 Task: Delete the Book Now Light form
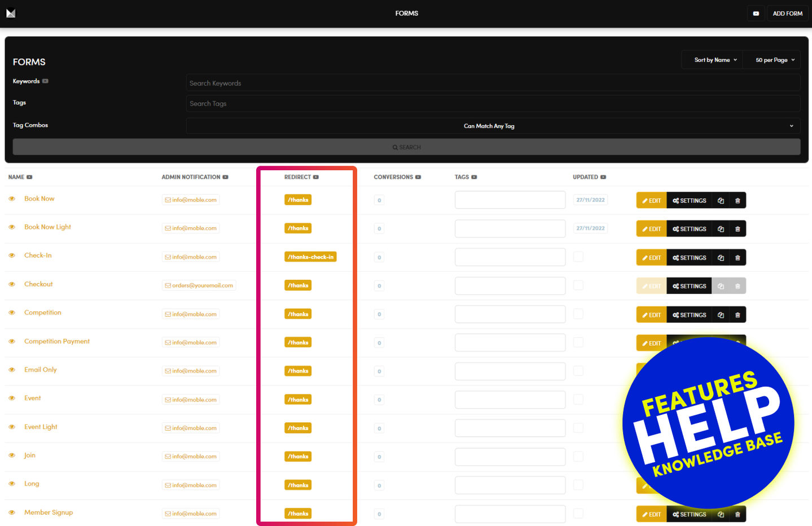pyautogui.click(x=737, y=229)
